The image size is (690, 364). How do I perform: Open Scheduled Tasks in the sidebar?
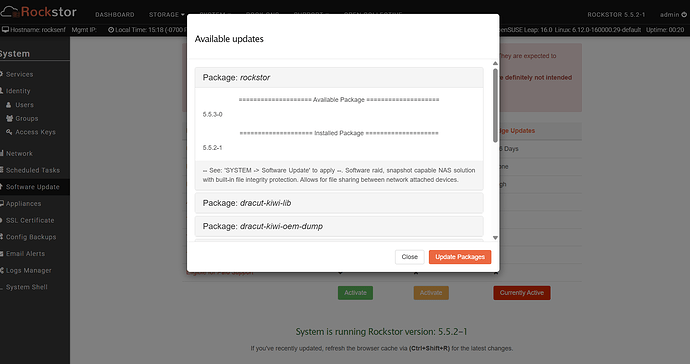click(x=33, y=170)
